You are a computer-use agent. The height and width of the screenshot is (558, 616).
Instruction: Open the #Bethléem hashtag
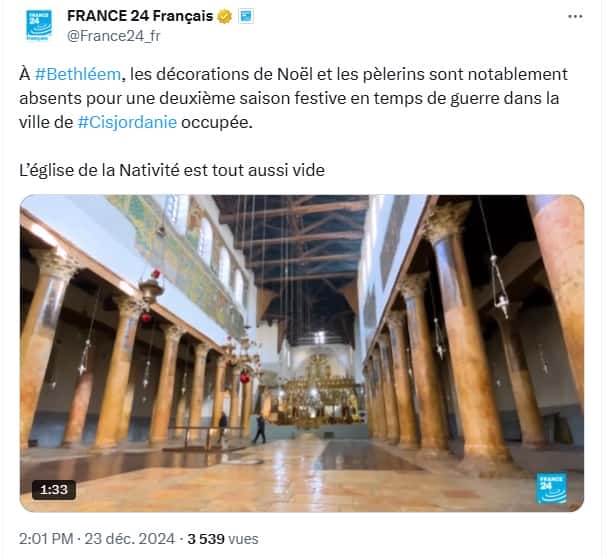(78, 74)
